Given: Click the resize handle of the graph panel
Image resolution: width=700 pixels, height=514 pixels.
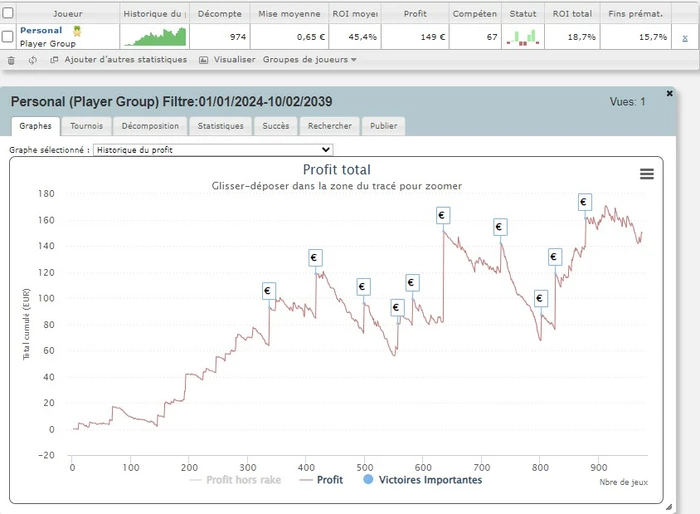Looking at the screenshot, I should point(668,507).
